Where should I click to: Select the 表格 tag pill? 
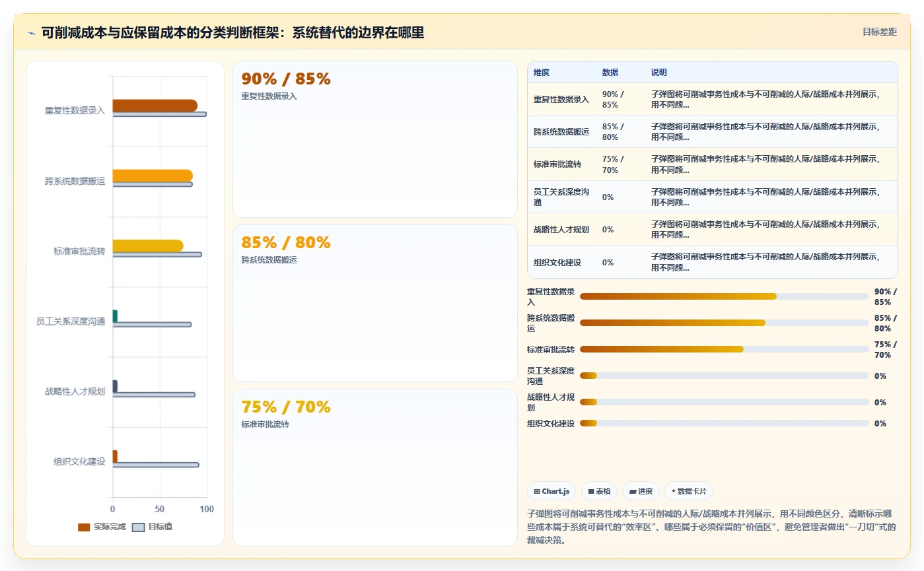pyautogui.click(x=599, y=491)
